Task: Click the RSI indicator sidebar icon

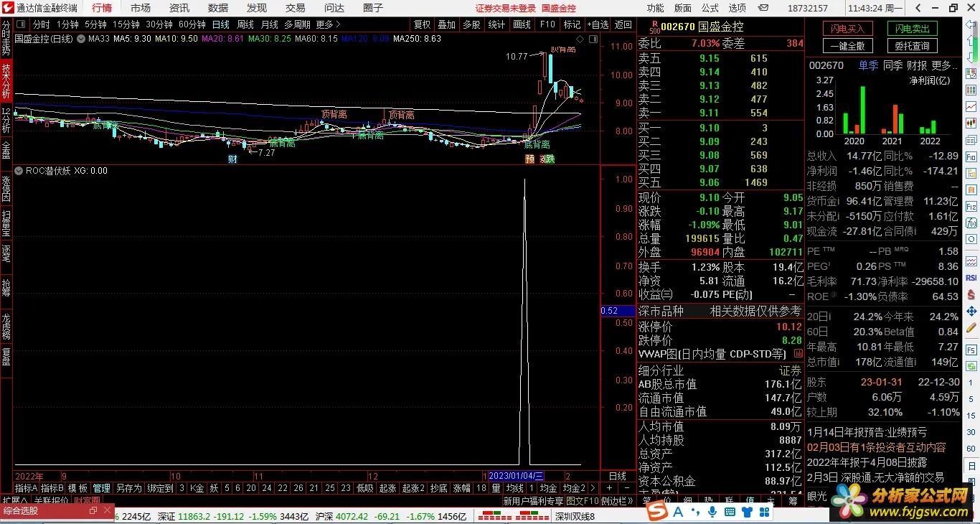Action: coord(971,278)
